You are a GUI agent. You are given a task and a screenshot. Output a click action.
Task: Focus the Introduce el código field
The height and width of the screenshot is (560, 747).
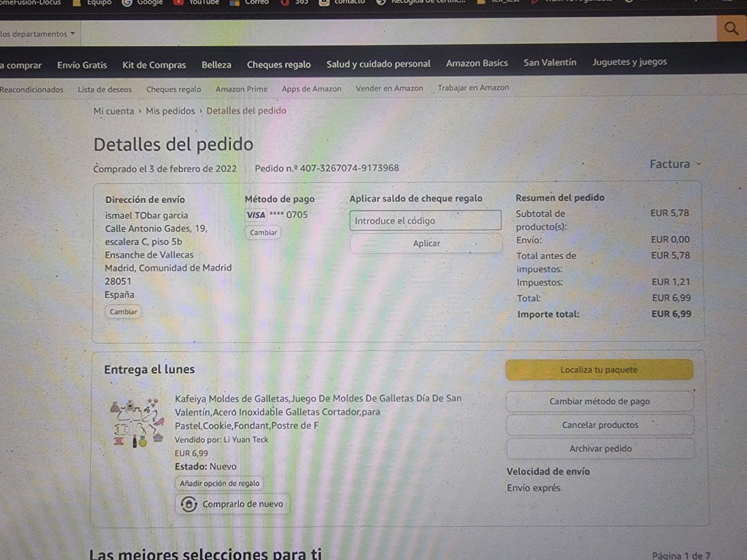[x=425, y=220]
